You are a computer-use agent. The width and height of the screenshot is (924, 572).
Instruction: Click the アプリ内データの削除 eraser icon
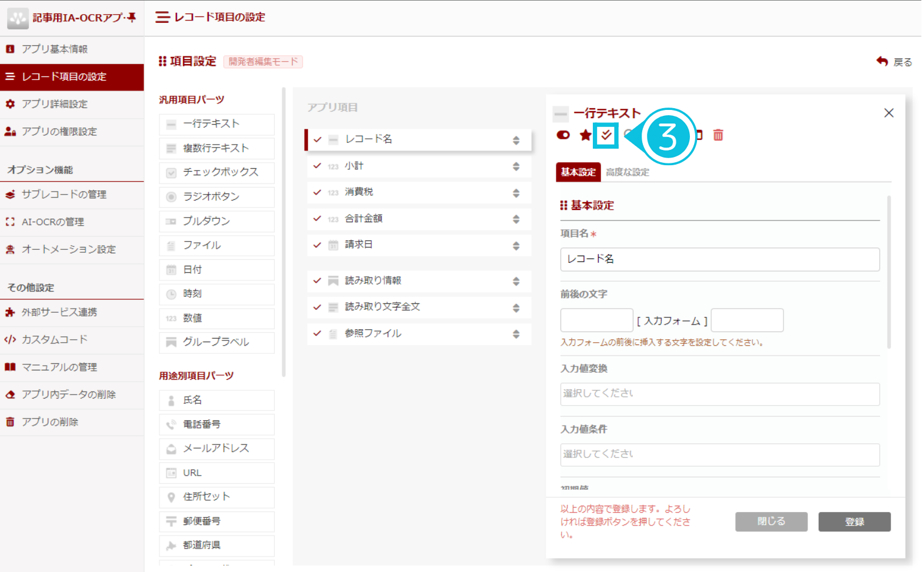click(10, 394)
